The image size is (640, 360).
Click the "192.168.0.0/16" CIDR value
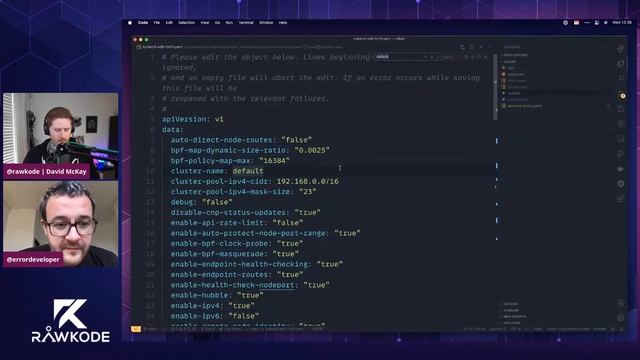[x=308, y=181]
